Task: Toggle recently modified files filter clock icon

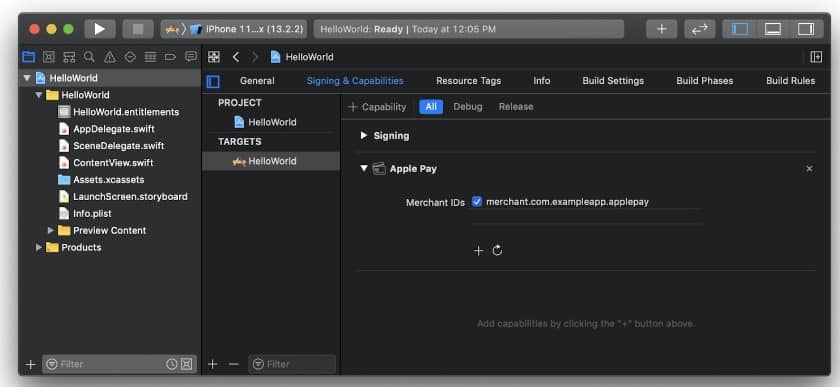Action: point(171,364)
